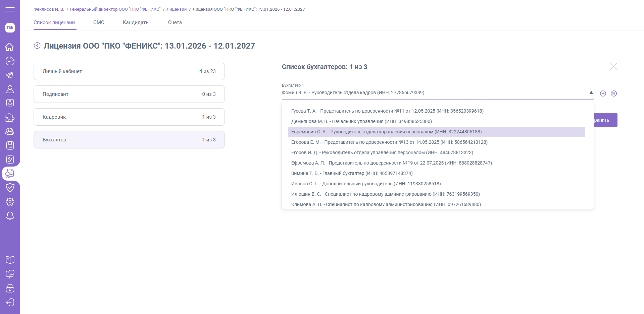Select the Подписант license row
This screenshot has width=644, height=314.
coord(129,94)
